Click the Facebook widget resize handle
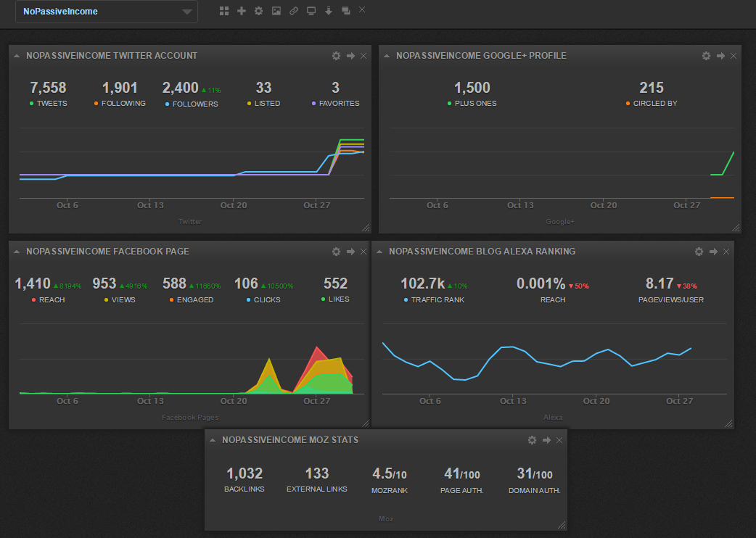756x538 pixels. click(x=364, y=423)
